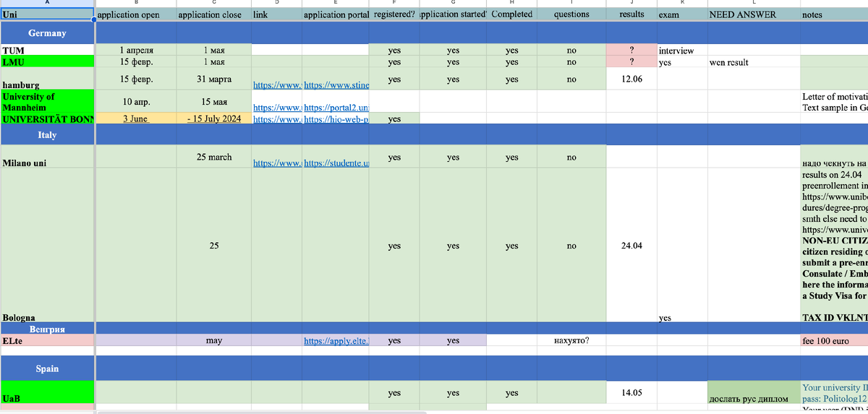Viewport: 868px width, 414px height.
Task: Select the Uni header cell
Action: (x=48, y=14)
